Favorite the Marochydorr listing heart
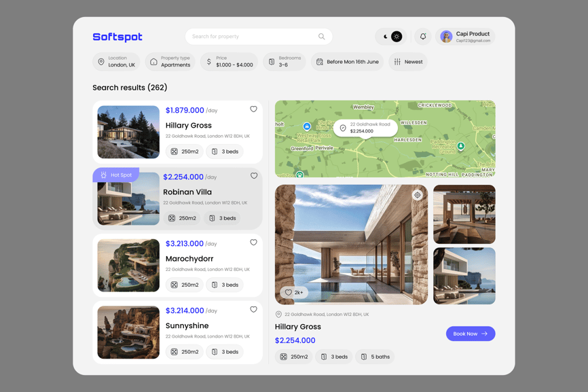The image size is (588, 392). (253, 243)
